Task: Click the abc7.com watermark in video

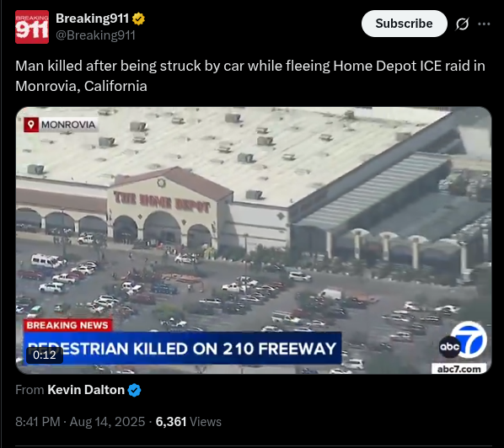Action: point(459,369)
